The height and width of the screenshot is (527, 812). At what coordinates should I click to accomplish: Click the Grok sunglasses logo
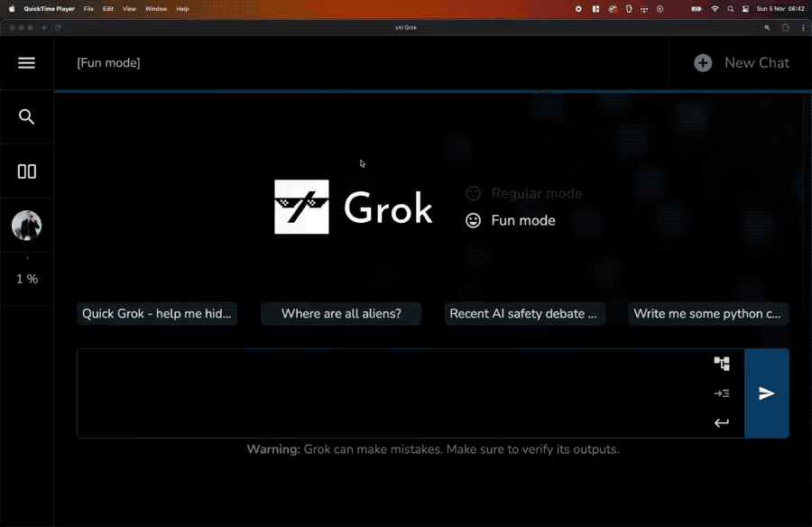coord(301,207)
